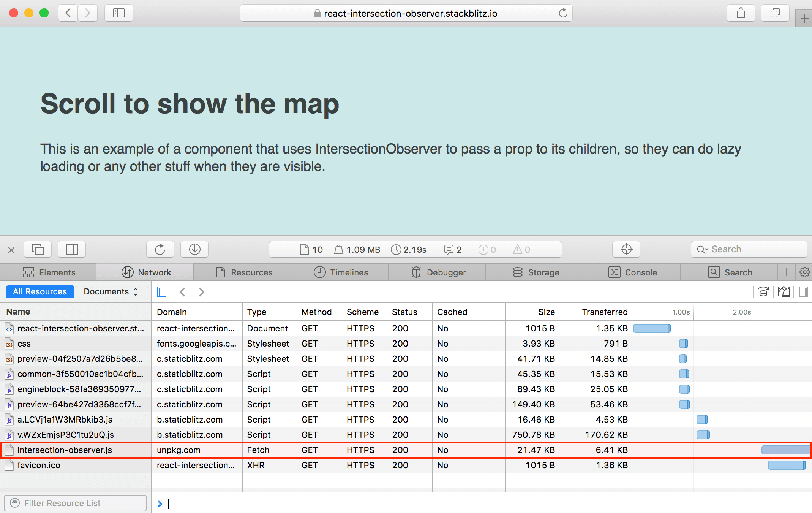Click the download webpage archive icon

tap(194, 249)
